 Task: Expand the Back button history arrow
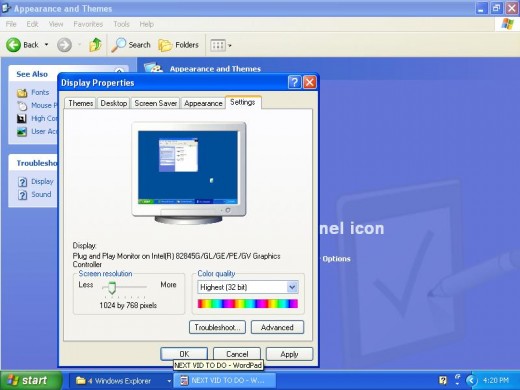[x=46, y=44]
